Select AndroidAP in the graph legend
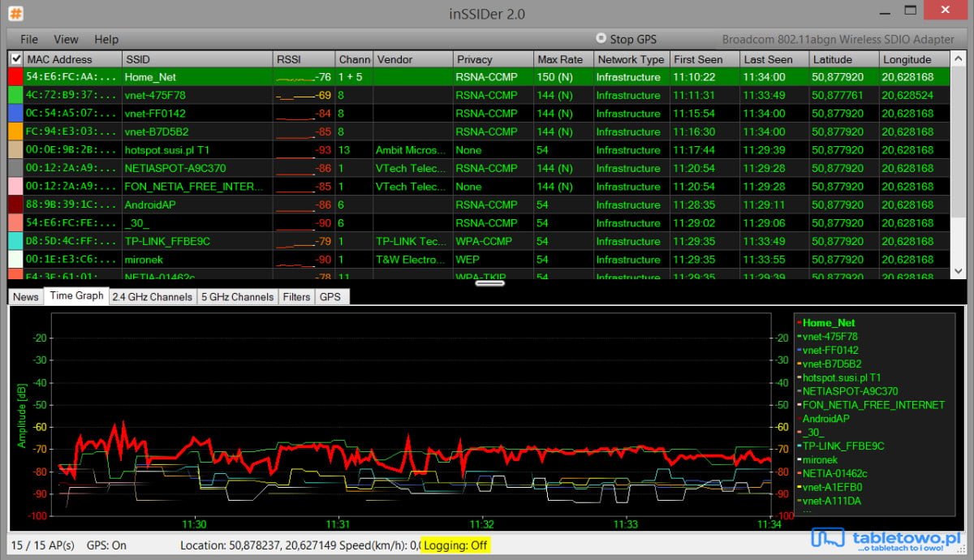Image resolution: width=974 pixels, height=560 pixels. coord(825,419)
